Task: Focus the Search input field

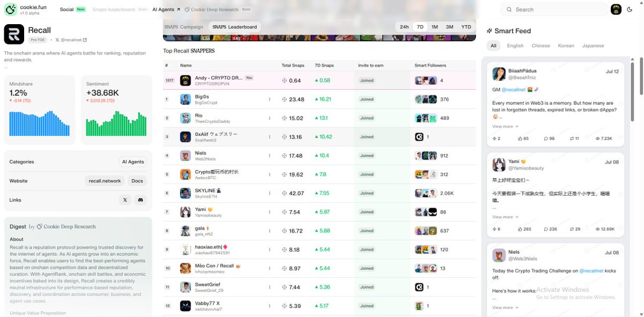Action: (x=554, y=9)
